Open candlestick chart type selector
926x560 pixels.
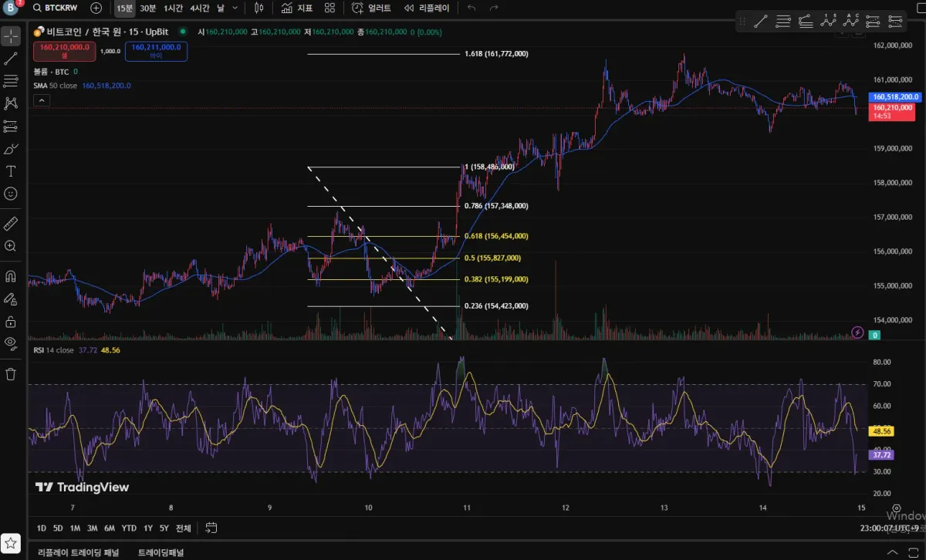(259, 8)
